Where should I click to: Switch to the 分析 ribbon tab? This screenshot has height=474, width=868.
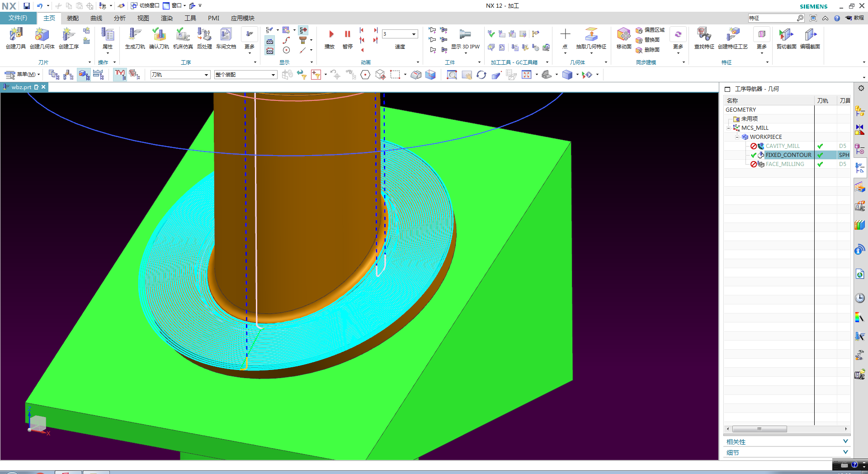point(120,18)
